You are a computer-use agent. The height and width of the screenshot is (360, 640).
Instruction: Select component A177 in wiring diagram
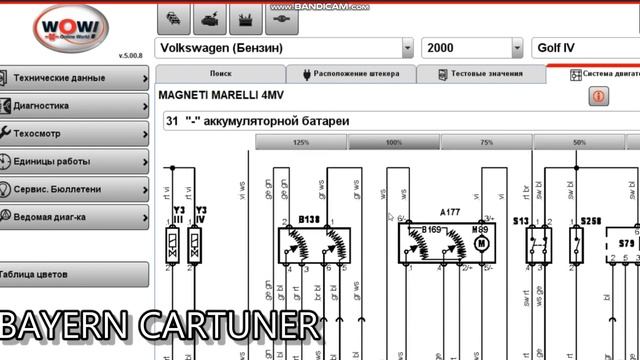tap(447, 242)
